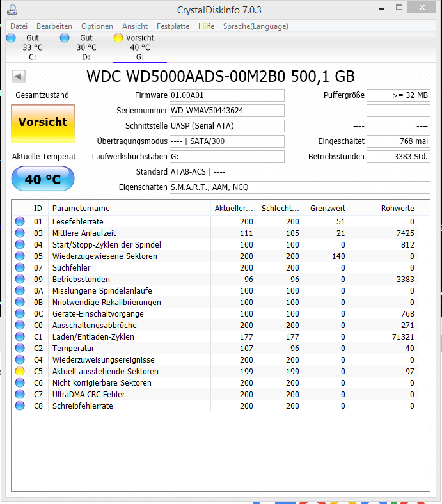Click the Laufwerksbuchstaben field G:
This screenshot has width=442, height=504.
coord(227,157)
